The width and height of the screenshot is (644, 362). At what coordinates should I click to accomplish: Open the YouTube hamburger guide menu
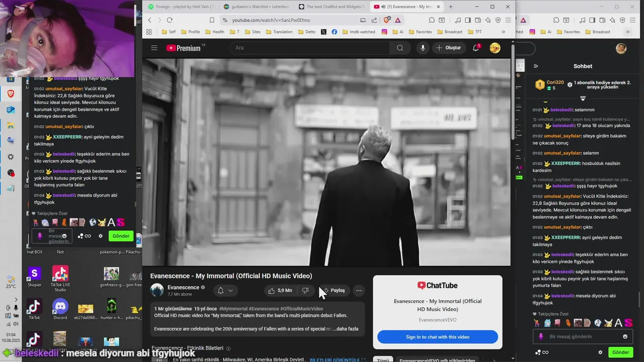point(154,48)
